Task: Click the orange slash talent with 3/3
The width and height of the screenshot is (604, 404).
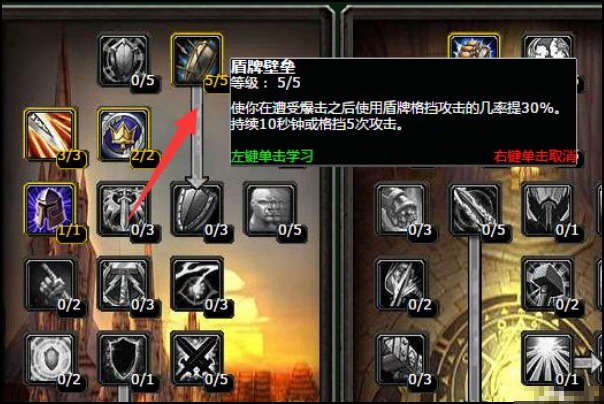Action: point(50,134)
